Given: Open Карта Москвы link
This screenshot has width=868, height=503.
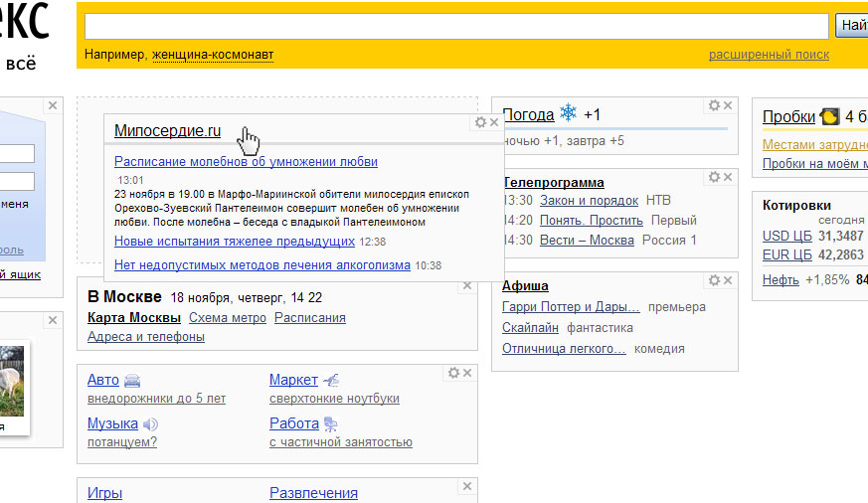Looking at the screenshot, I should click(x=134, y=318).
